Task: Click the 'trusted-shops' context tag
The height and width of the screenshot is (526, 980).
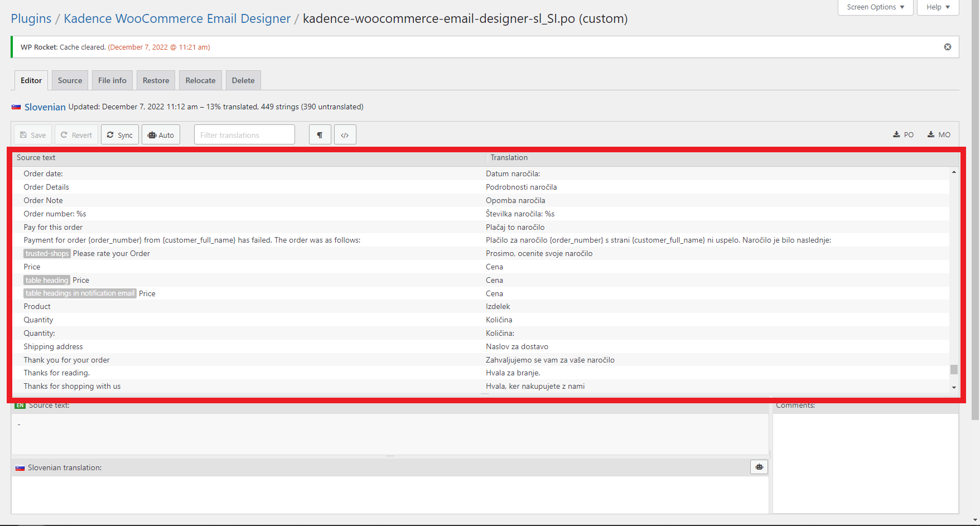Action: point(47,253)
